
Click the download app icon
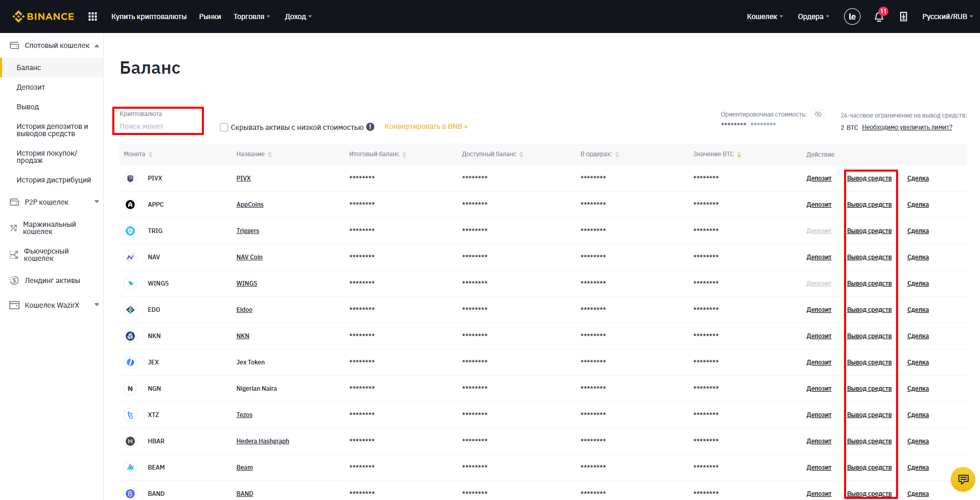tap(903, 16)
